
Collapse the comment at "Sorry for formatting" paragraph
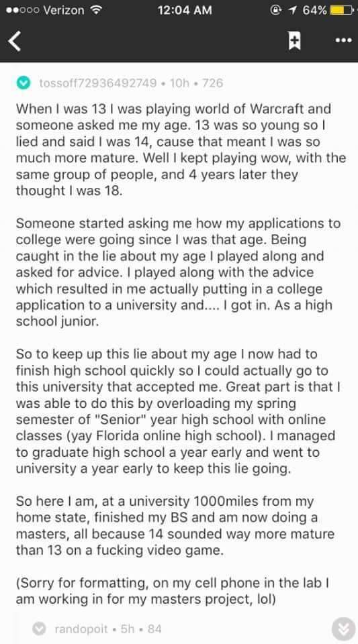pos(172,591)
